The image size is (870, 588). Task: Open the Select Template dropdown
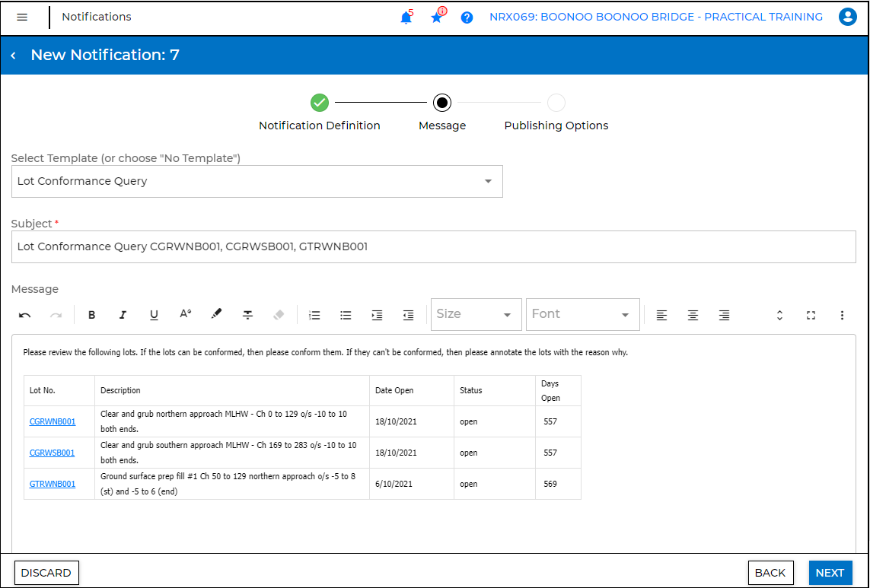tap(257, 181)
